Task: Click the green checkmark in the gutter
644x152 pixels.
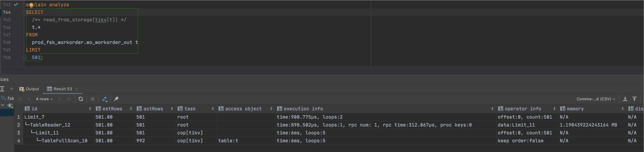Action: 16,4
